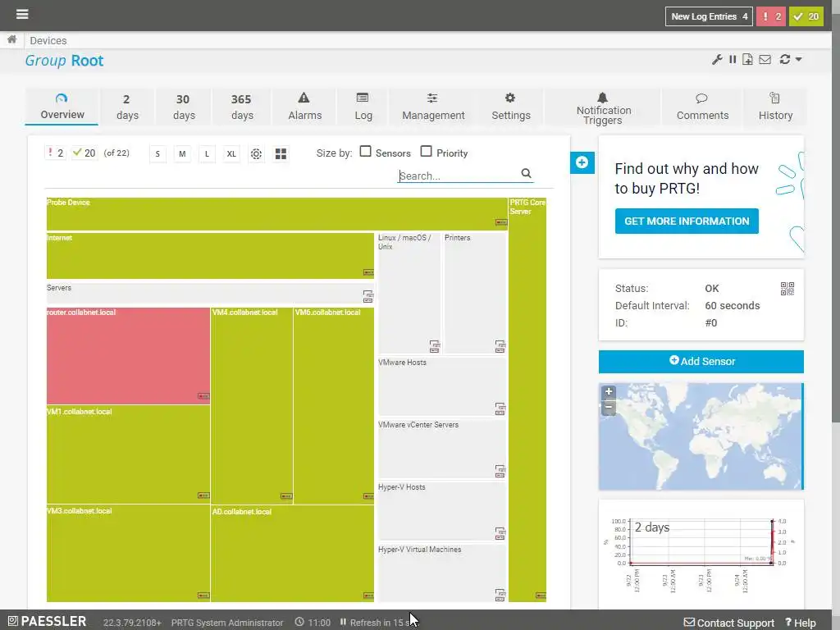Select size XL view
The image size is (840, 630).
pos(231,154)
